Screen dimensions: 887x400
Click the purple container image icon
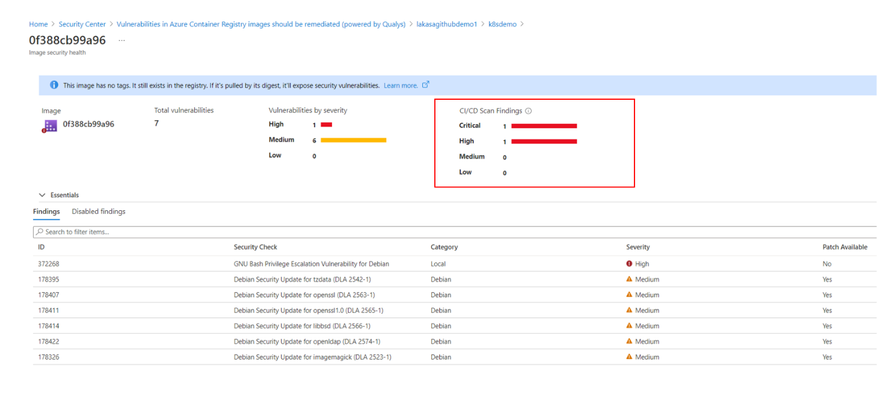(x=50, y=126)
